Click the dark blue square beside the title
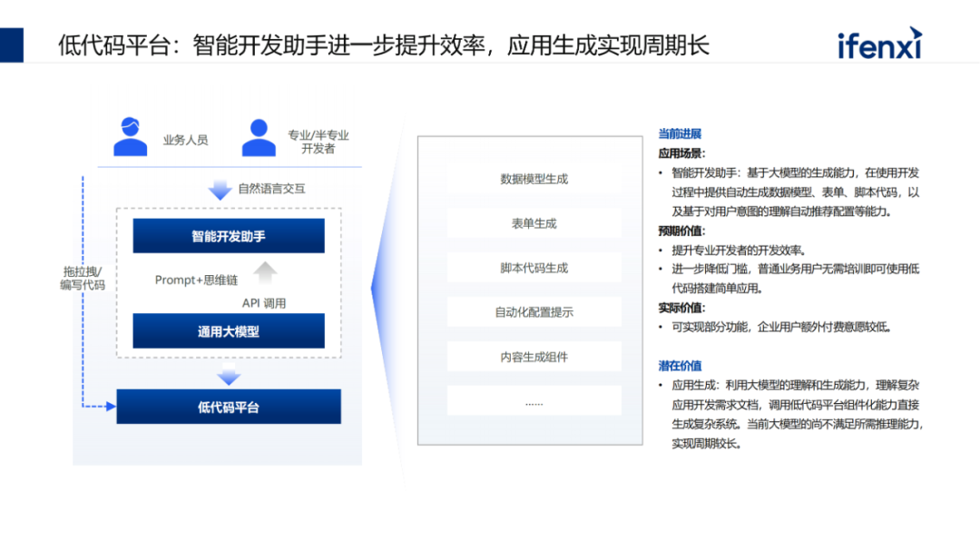The width and height of the screenshot is (980, 551). (x=12, y=45)
